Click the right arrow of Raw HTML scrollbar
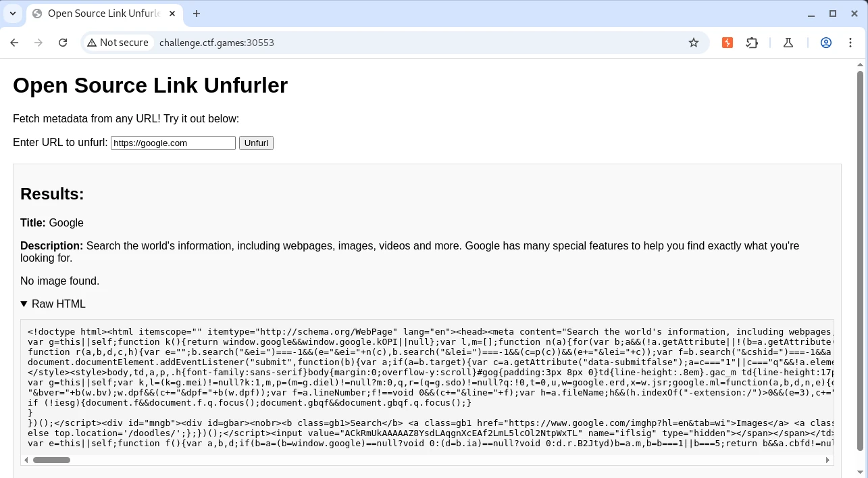868x478 pixels. coord(827,460)
